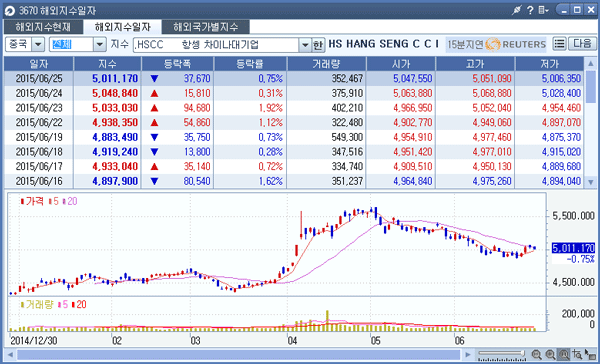Open the title bar menu icon with arrow

coord(544,10)
